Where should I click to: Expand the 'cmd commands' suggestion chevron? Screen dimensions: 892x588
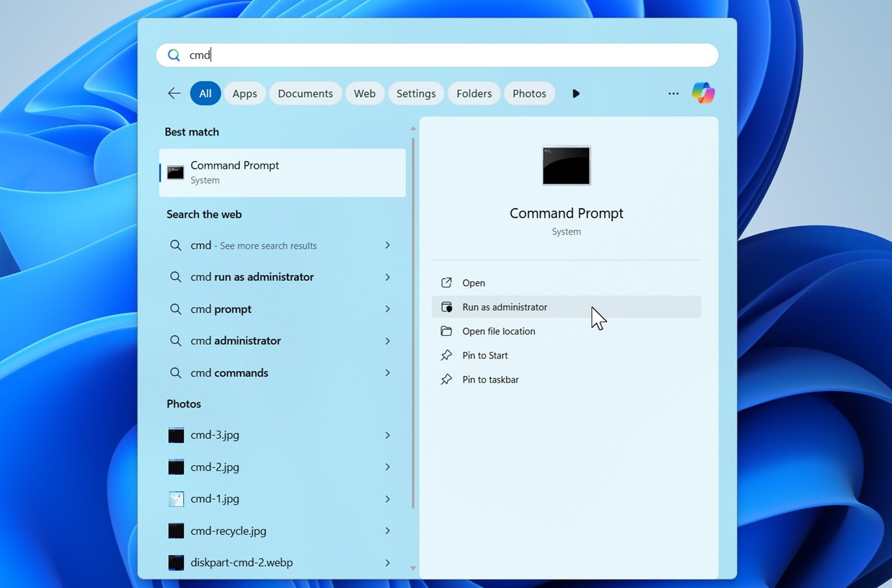click(387, 373)
